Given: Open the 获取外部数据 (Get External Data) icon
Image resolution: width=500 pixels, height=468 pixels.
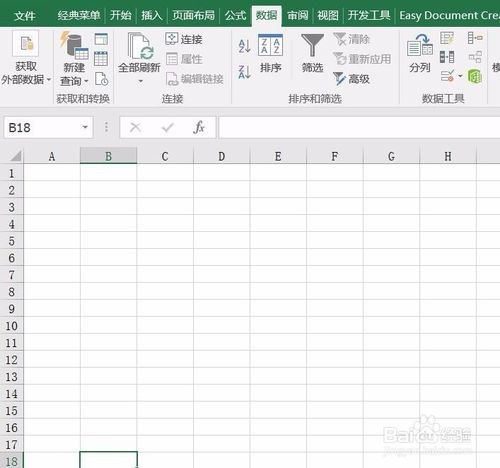Looking at the screenshot, I should [26, 43].
